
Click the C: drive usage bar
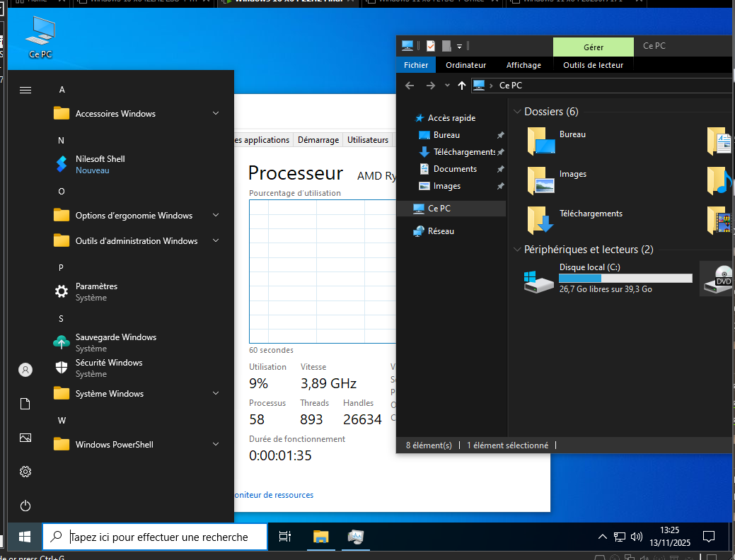(x=625, y=279)
